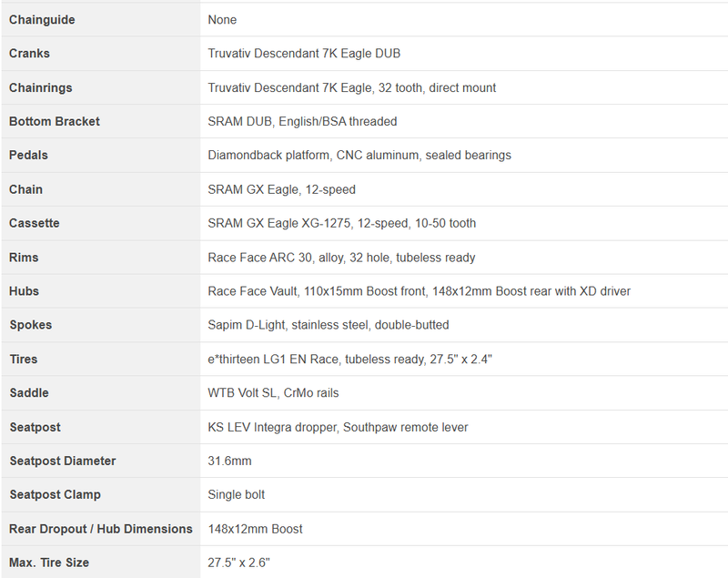The width and height of the screenshot is (728, 578).
Task: Click the Spokes row label
Action: [30, 325]
